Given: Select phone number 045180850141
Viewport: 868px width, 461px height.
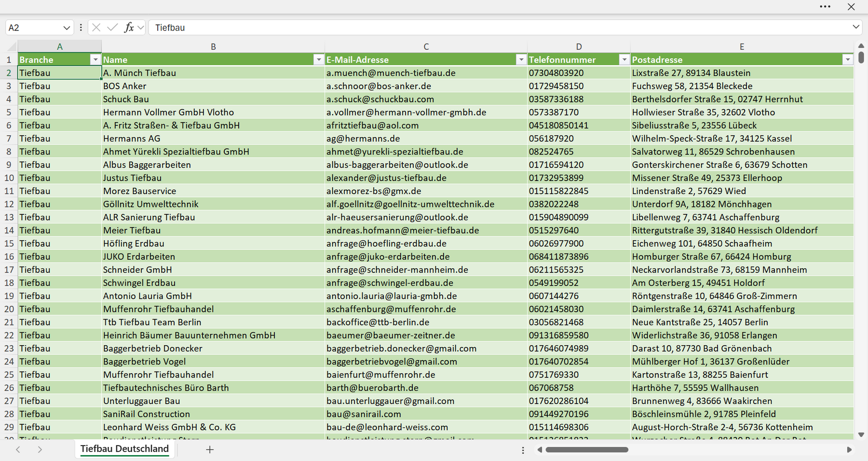Looking at the screenshot, I should click(x=579, y=126).
